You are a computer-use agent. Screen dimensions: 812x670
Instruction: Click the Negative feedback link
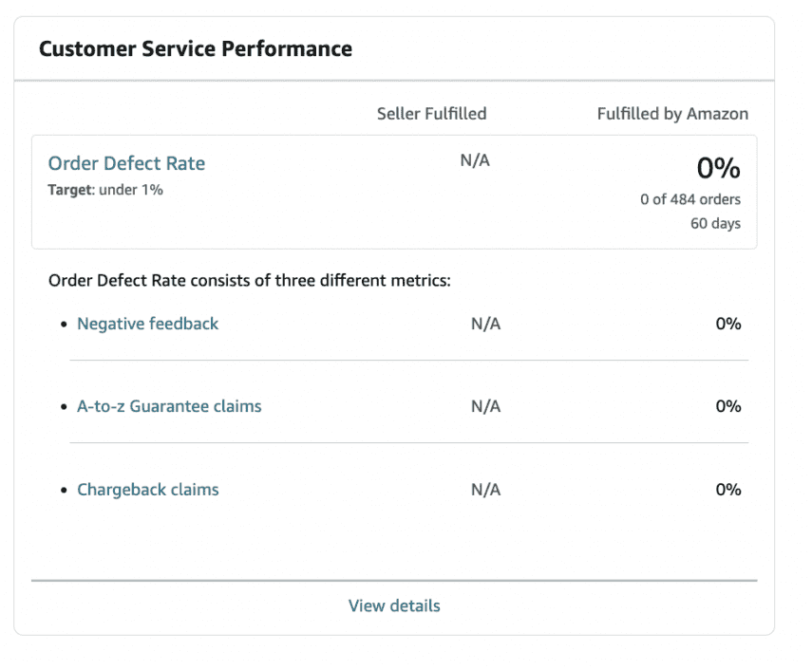coord(147,324)
